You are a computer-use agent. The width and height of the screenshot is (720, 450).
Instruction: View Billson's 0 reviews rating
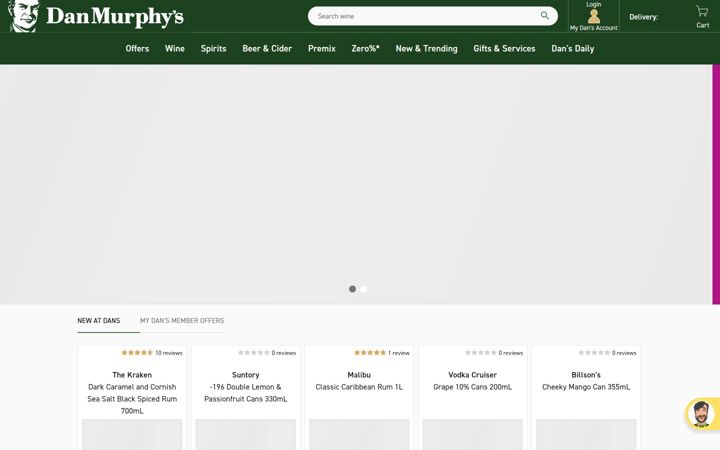(608, 353)
